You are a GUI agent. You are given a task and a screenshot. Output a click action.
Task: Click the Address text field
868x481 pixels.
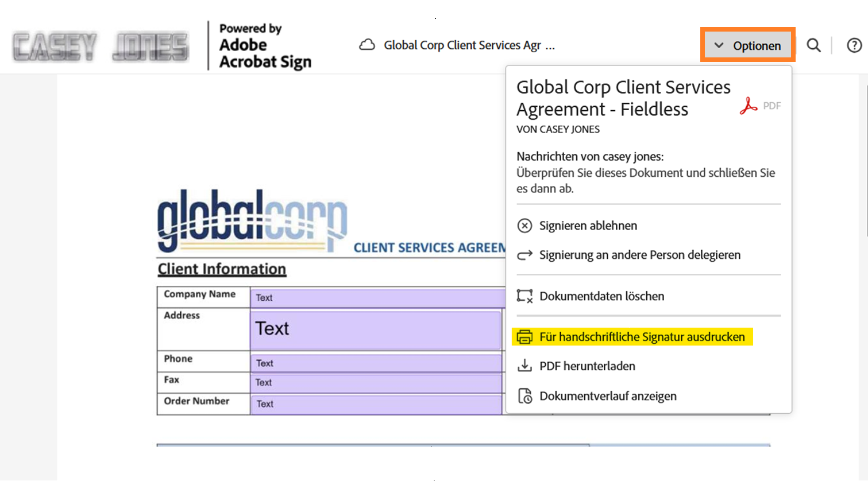point(375,329)
